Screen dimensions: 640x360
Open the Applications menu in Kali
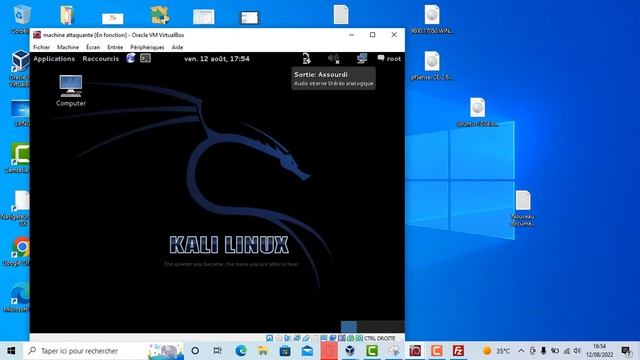[x=54, y=59]
